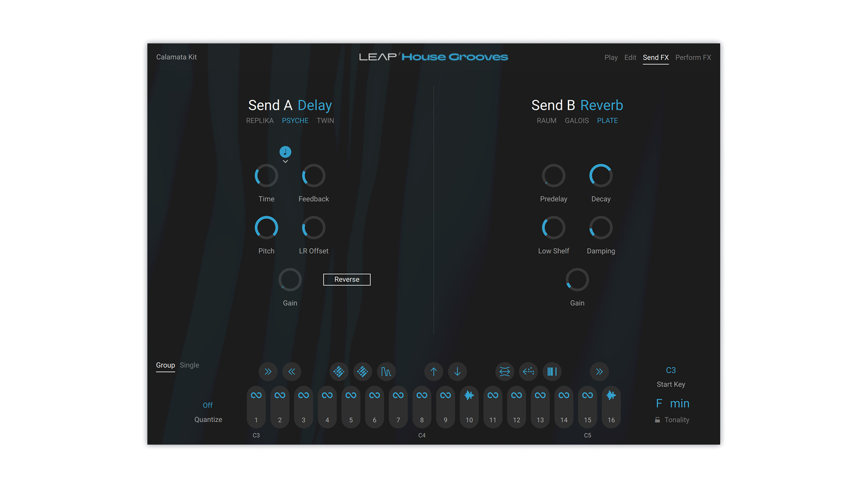Toggle the tempo sync note above Time
Screen dimensions: 868x488
click(x=285, y=152)
